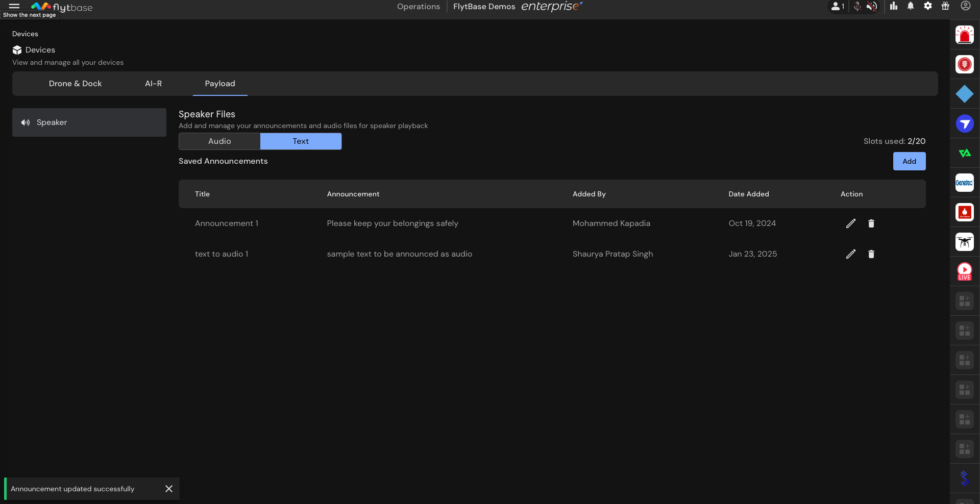Edit the Announcement 1 entry
Screen dimensions: 980x504
pyautogui.click(x=850, y=223)
